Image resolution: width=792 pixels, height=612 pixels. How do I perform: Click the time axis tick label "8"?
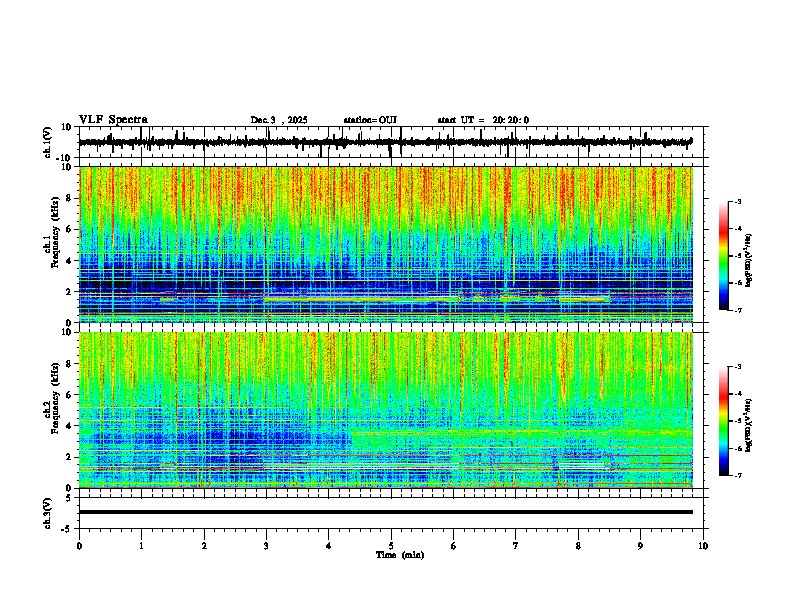coord(578,546)
